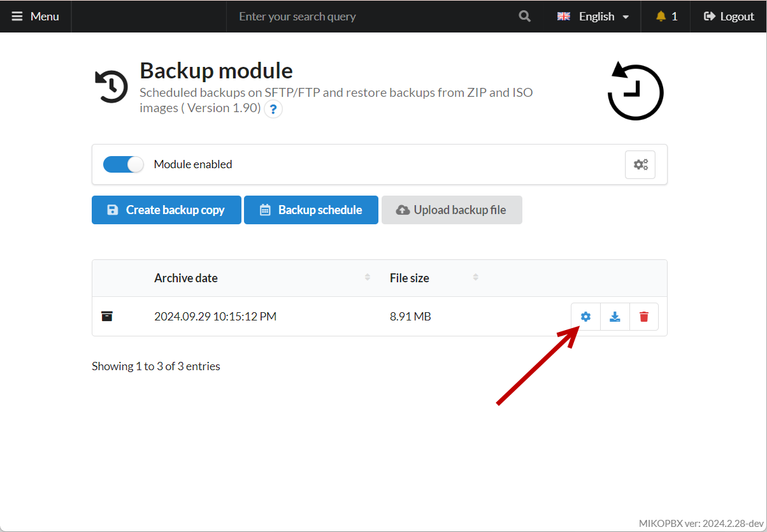
Task: Click Logout in top bar
Action: tap(729, 17)
